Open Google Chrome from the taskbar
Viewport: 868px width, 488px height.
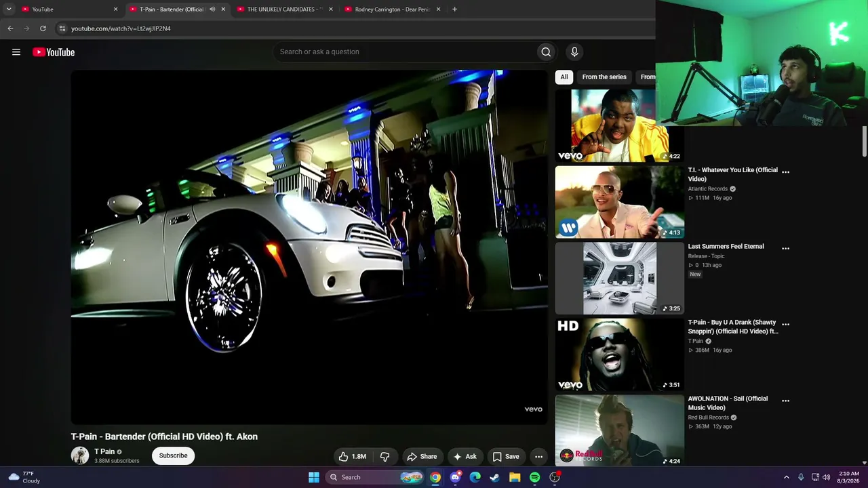coord(435,477)
